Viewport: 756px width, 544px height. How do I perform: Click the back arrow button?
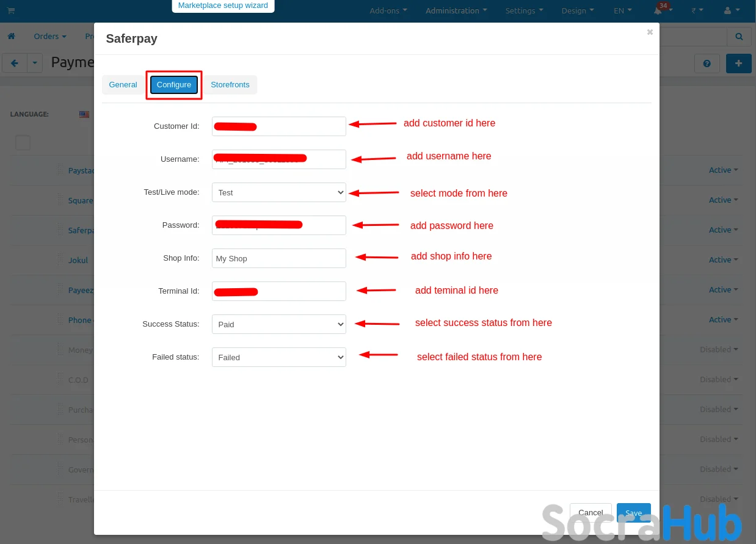[15, 63]
